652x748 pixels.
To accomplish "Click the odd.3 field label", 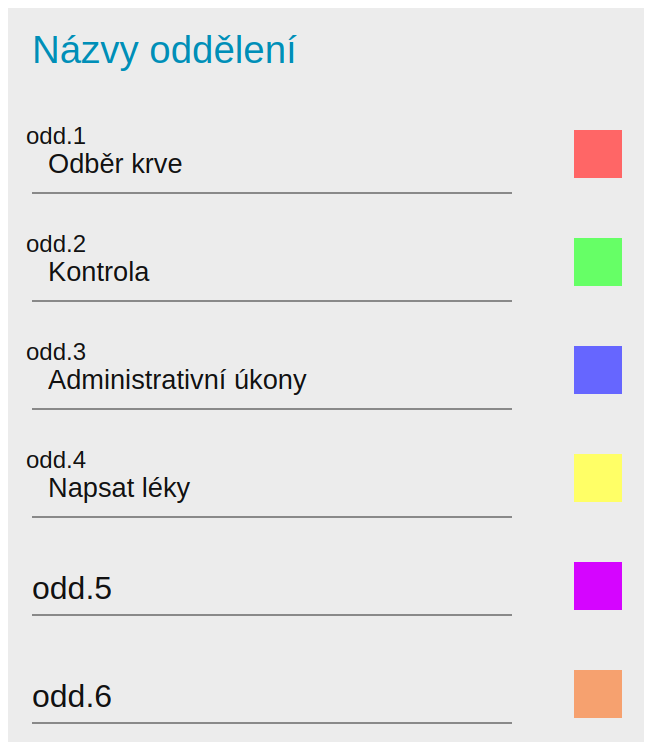I will [x=56, y=351].
